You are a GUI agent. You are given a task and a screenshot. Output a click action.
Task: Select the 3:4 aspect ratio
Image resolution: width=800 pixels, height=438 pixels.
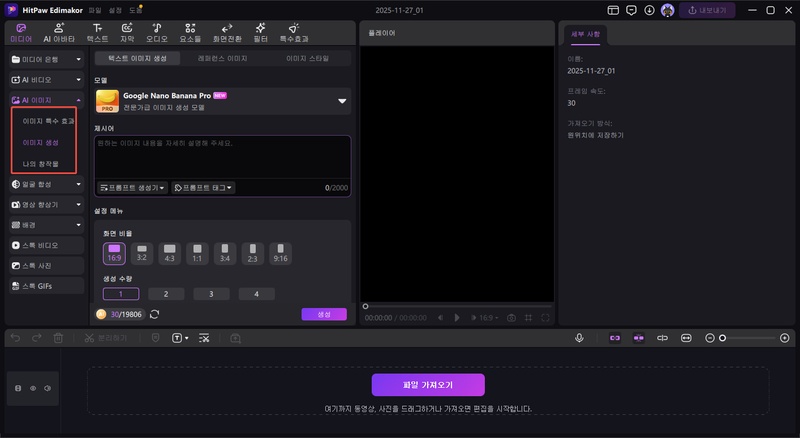coord(225,253)
